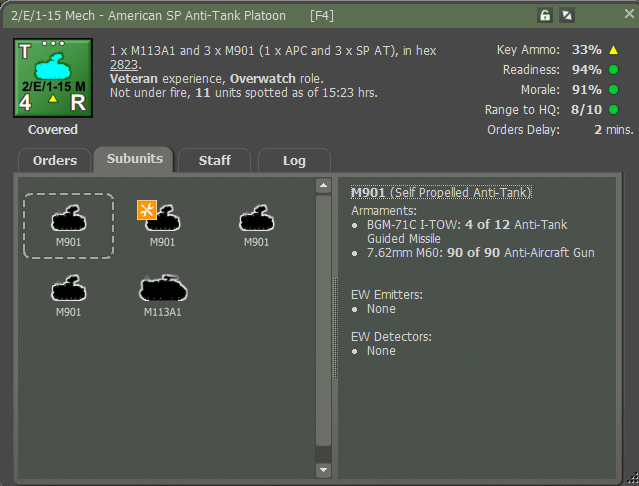Viewport: 639px width, 486px height.
Task: Follow the hex 2823 link
Action: click(x=124, y=65)
